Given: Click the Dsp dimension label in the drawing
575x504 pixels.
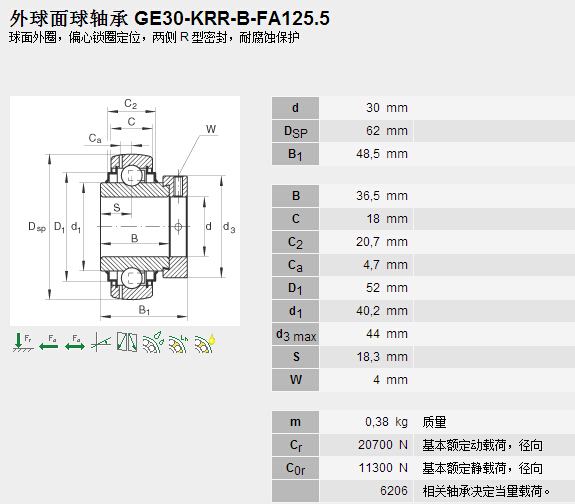Looking at the screenshot, I should coord(37,227).
